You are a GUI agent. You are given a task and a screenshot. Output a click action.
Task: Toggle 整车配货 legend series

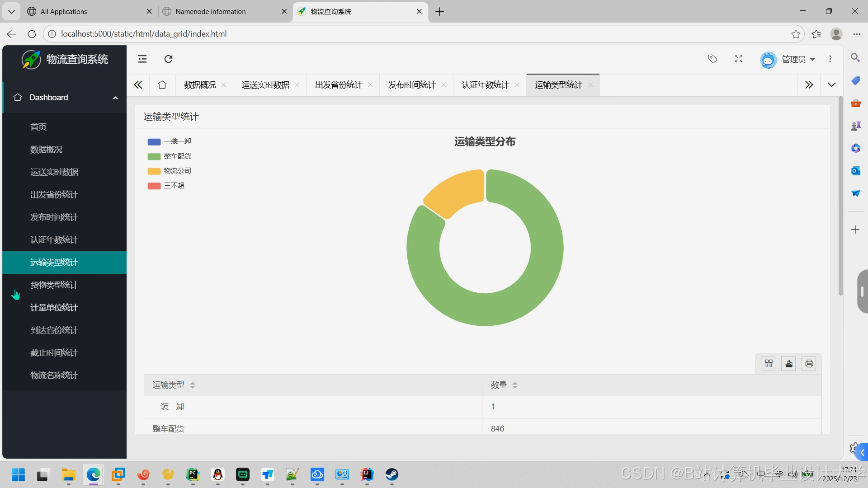pos(177,156)
